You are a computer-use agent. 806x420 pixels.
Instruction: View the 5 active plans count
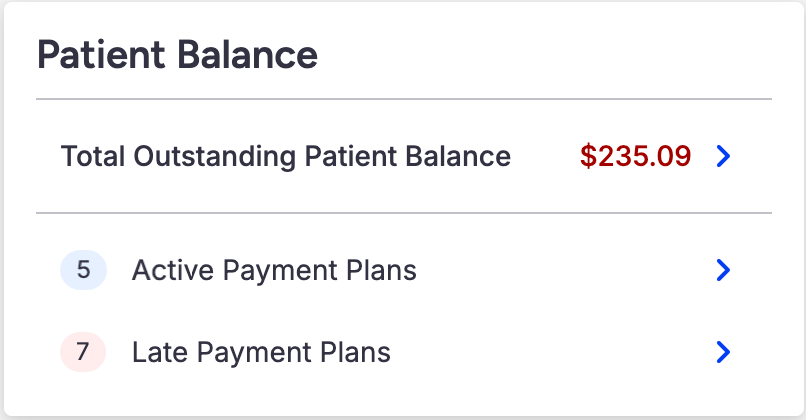(83, 270)
